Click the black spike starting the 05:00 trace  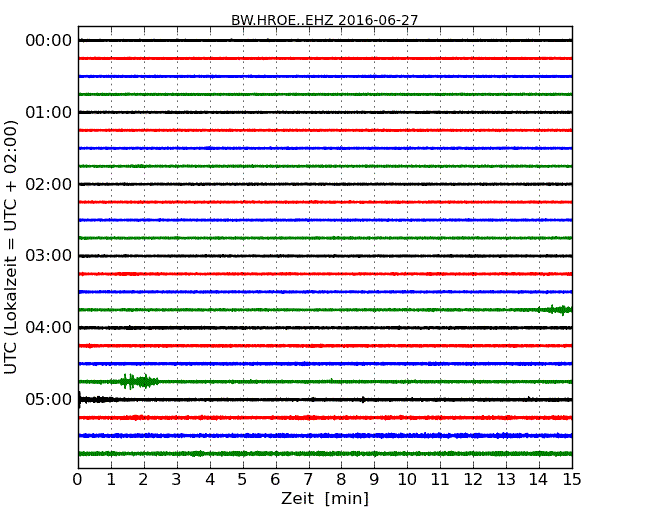[80, 400]
